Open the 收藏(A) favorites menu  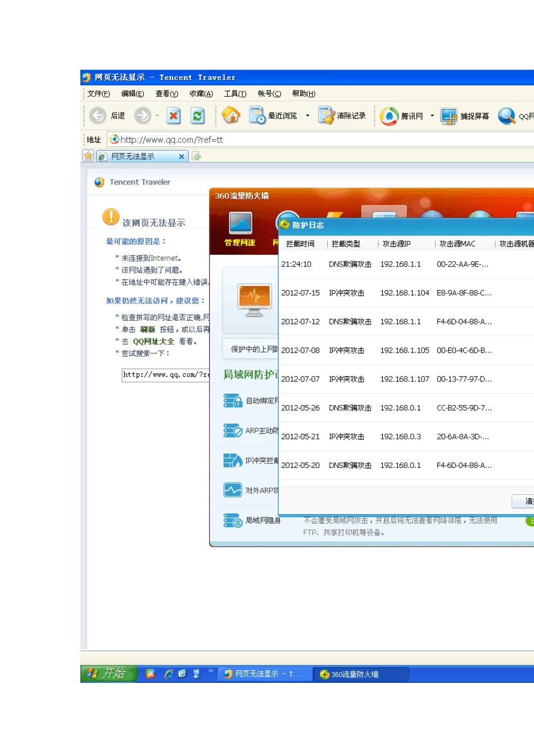[201, 94]
